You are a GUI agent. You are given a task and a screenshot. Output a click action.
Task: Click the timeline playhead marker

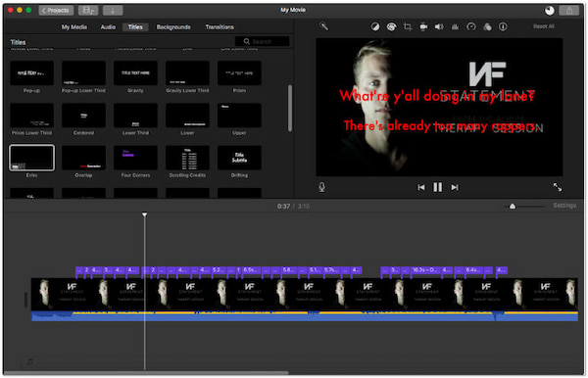pos(144,214)
